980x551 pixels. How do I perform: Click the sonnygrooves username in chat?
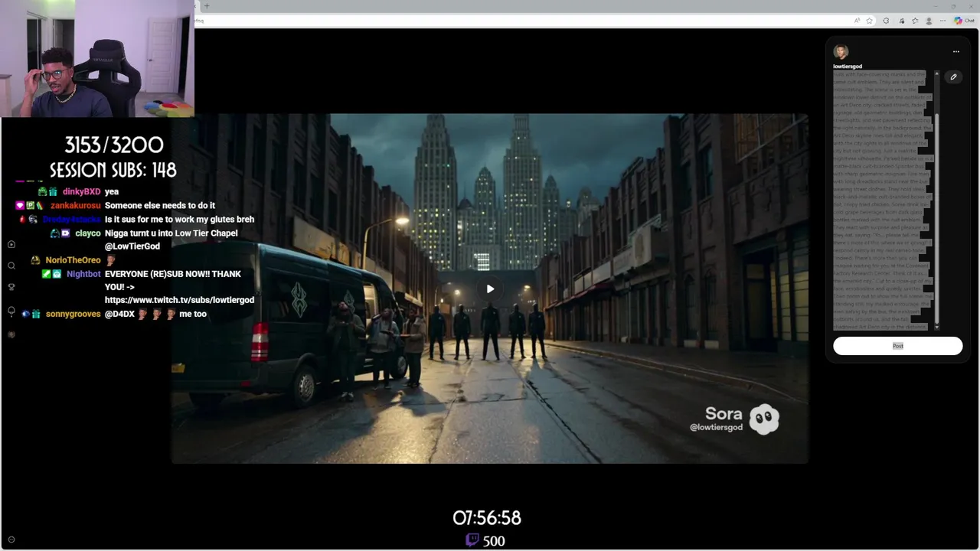(73, 314)
